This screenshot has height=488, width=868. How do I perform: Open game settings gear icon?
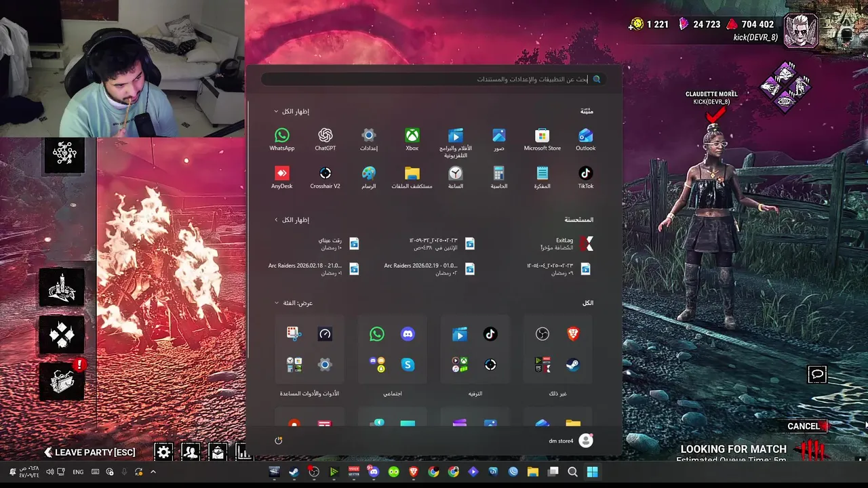click(163, 452)
